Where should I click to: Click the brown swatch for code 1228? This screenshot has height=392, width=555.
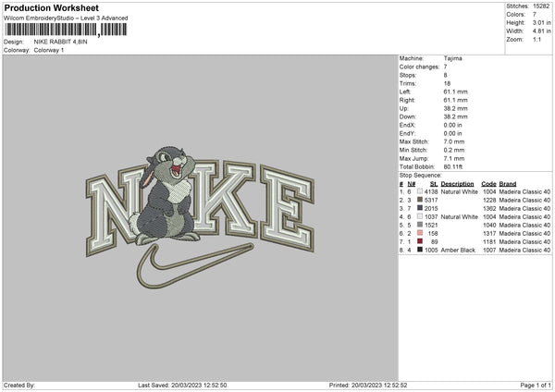pos(420,200)
